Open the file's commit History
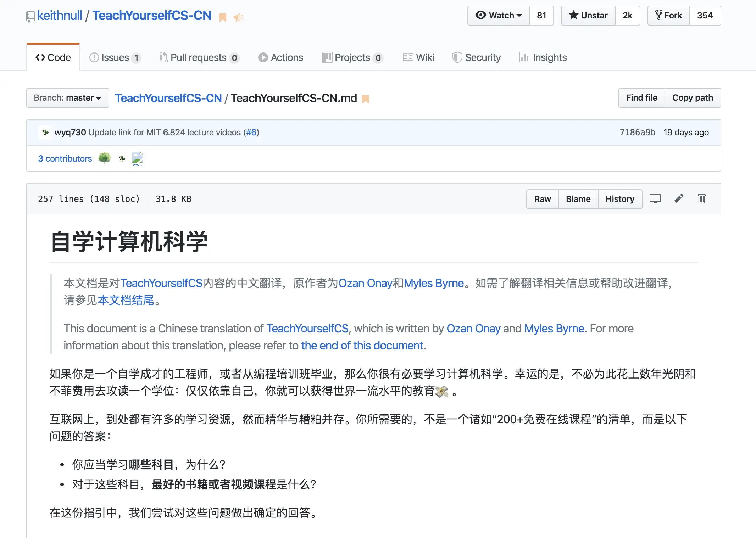This screenshot has width=756, height=538. point(619,199)
